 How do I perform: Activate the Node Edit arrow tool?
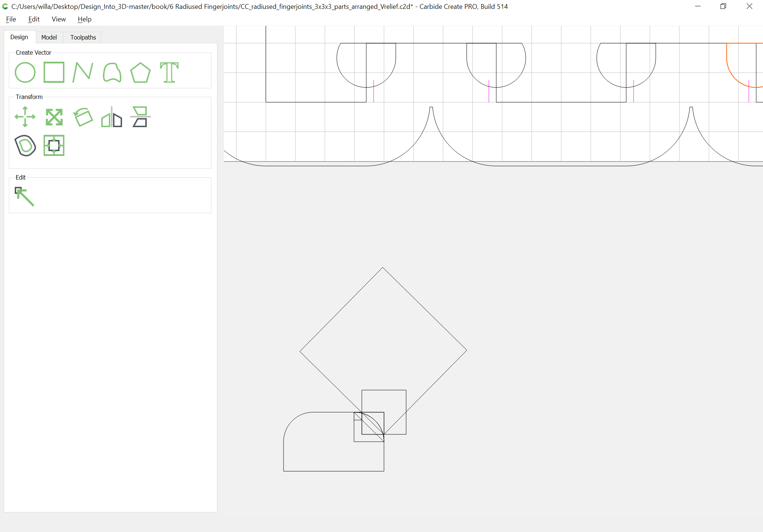tap(24, 196)
